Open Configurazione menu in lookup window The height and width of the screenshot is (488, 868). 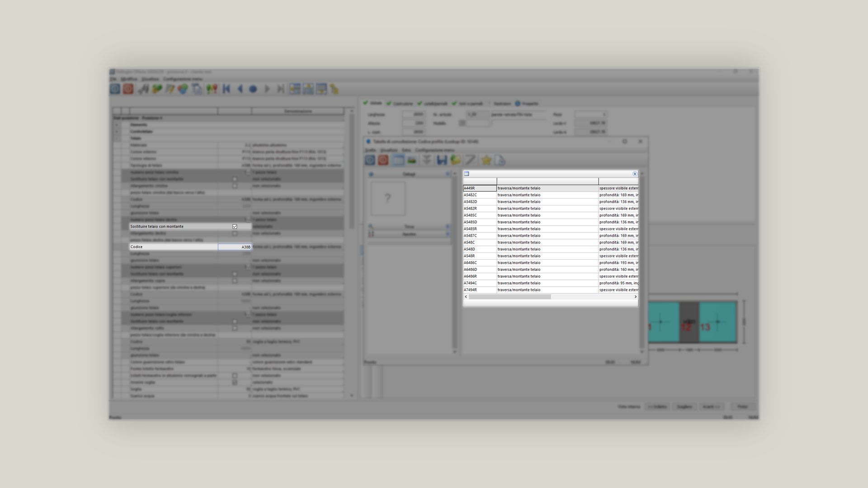tap(434, 150)
